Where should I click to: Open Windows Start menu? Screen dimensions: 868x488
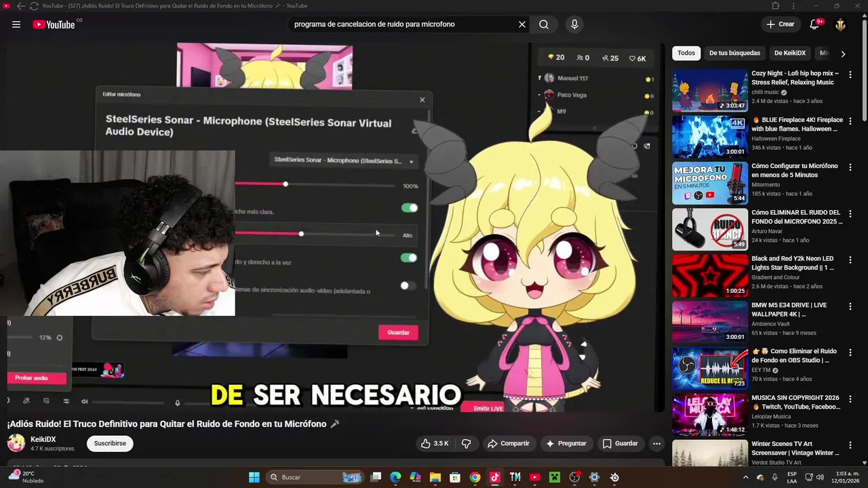[x=254, y=477]
